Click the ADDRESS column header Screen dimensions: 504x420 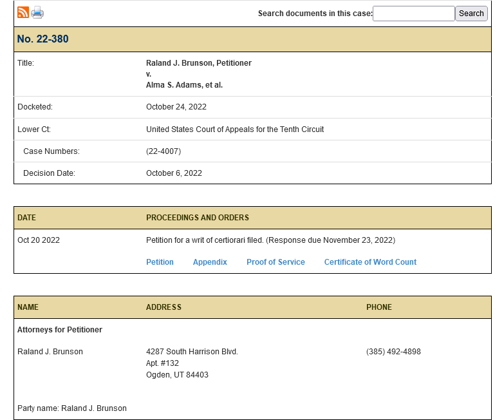(163, 307)
